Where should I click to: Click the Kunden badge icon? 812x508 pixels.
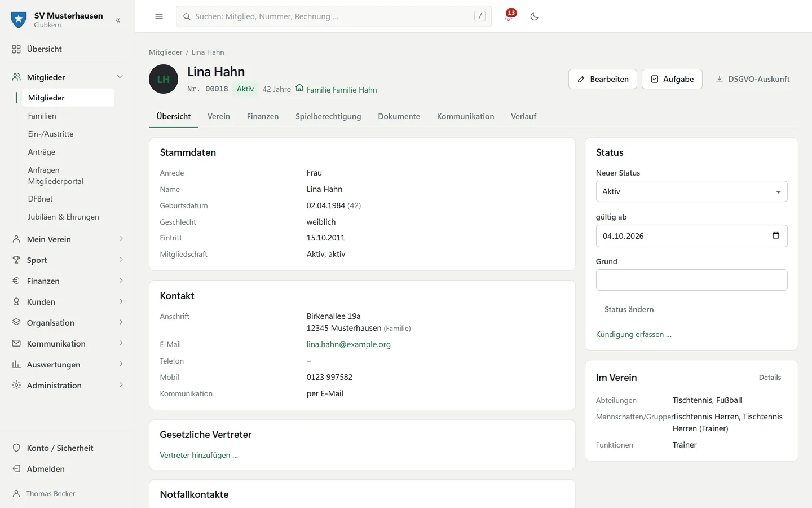pos(16,301)
